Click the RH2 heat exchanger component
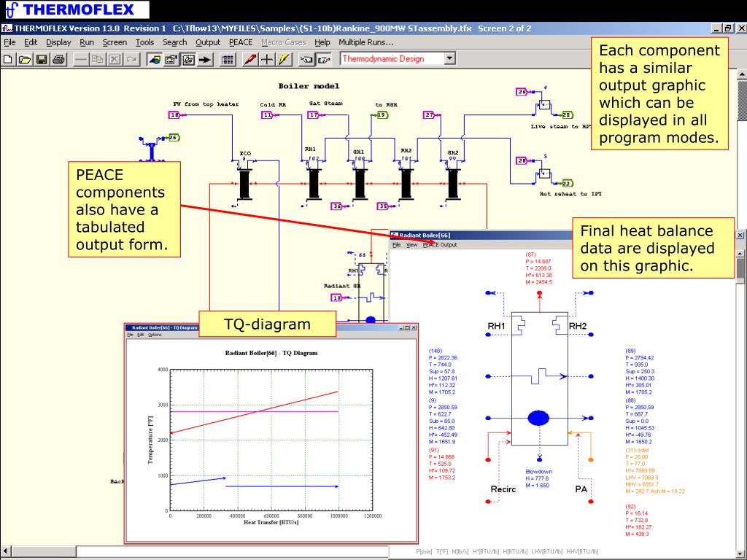This screenshot has width=747, height=560. 406,184
